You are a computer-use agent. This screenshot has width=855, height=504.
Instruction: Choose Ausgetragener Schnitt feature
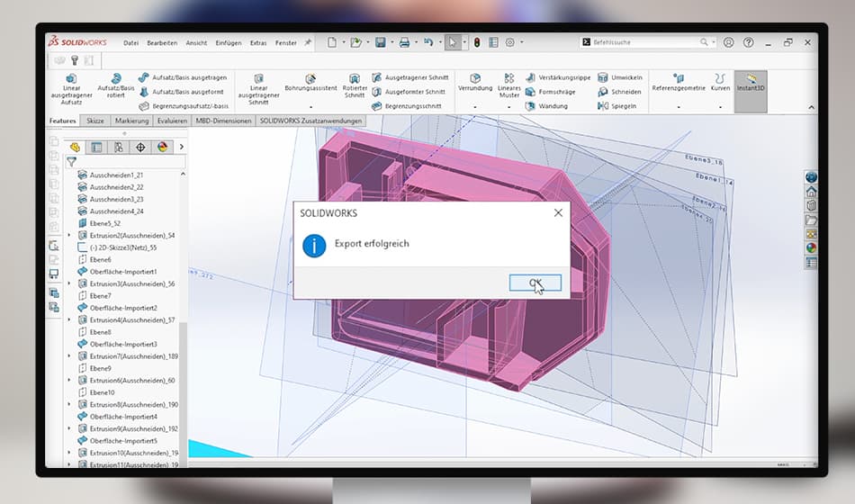click(410, 77)
